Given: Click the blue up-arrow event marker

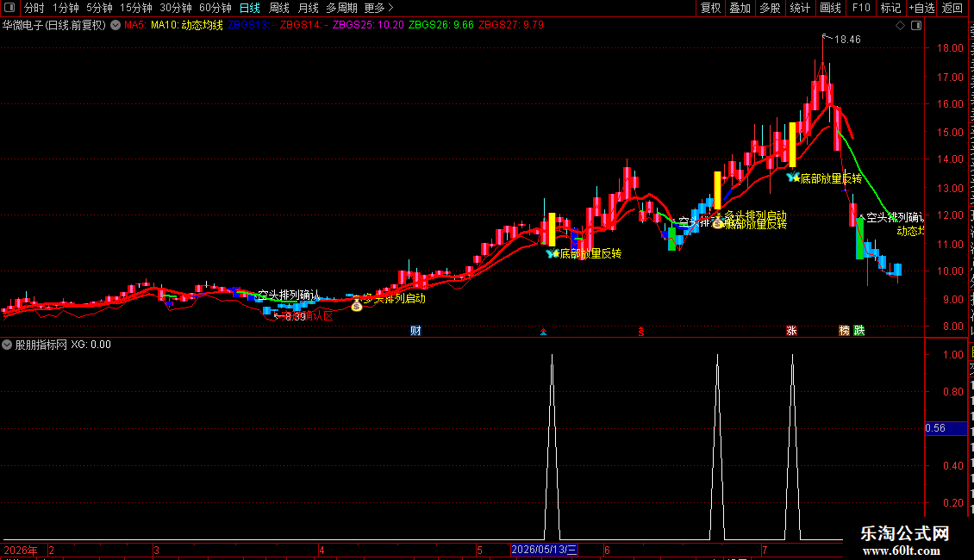Looking at the screenshot, I should click(x=544, y=333).
